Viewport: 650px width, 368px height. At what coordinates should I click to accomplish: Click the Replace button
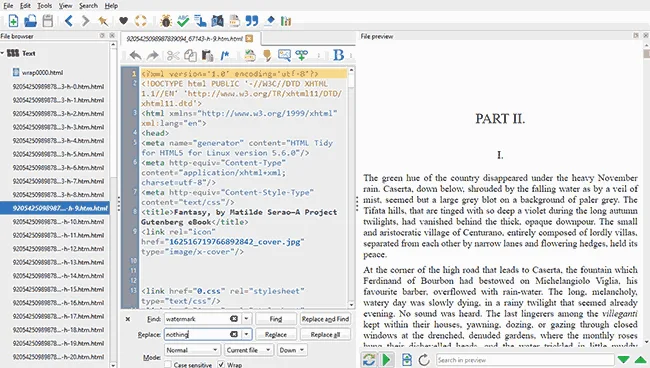pos(276,334)
